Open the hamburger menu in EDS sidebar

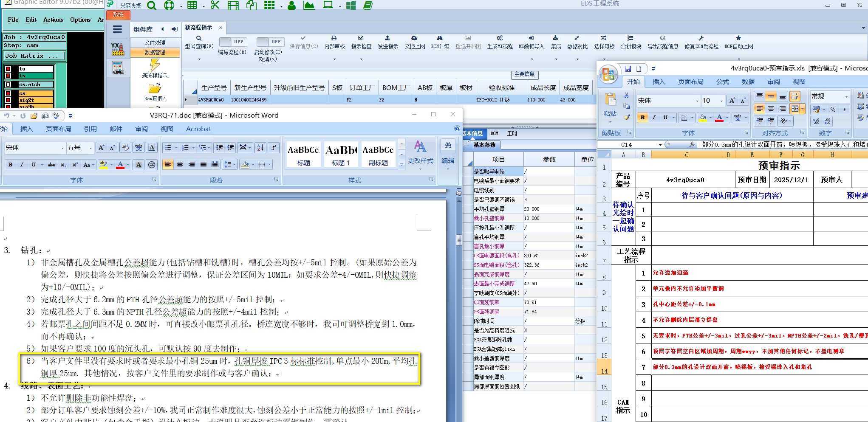point(117,29)
